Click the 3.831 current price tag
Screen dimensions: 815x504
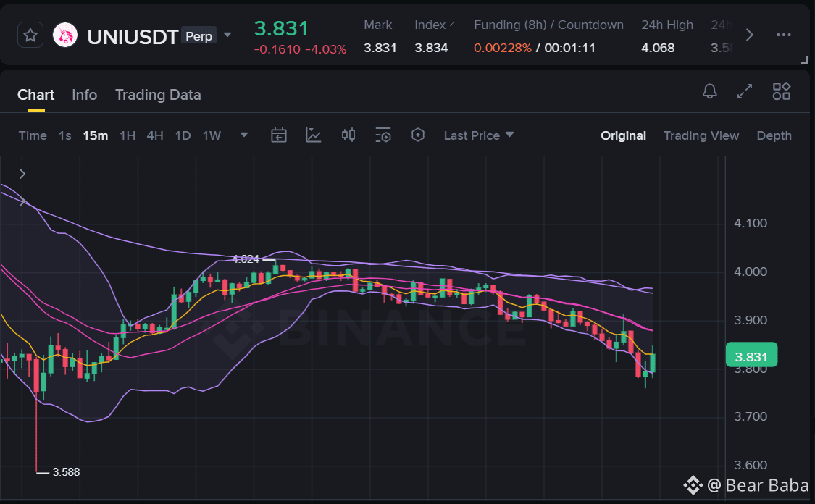click(751, 355)
